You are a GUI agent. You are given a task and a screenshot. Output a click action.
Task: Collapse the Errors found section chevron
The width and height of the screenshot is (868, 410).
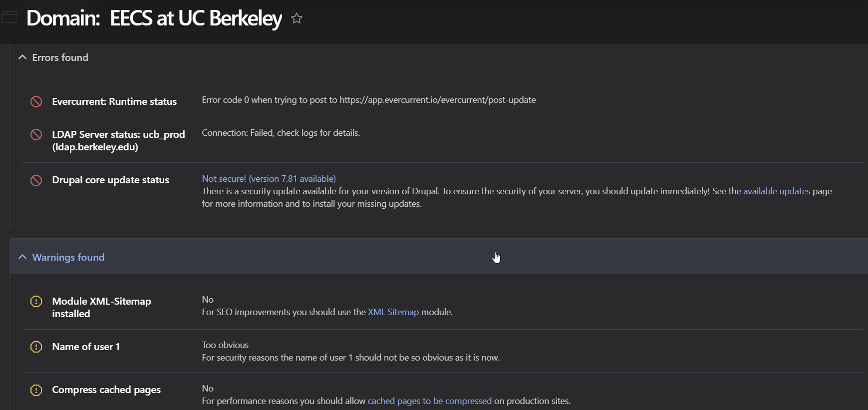click(22, 57)
